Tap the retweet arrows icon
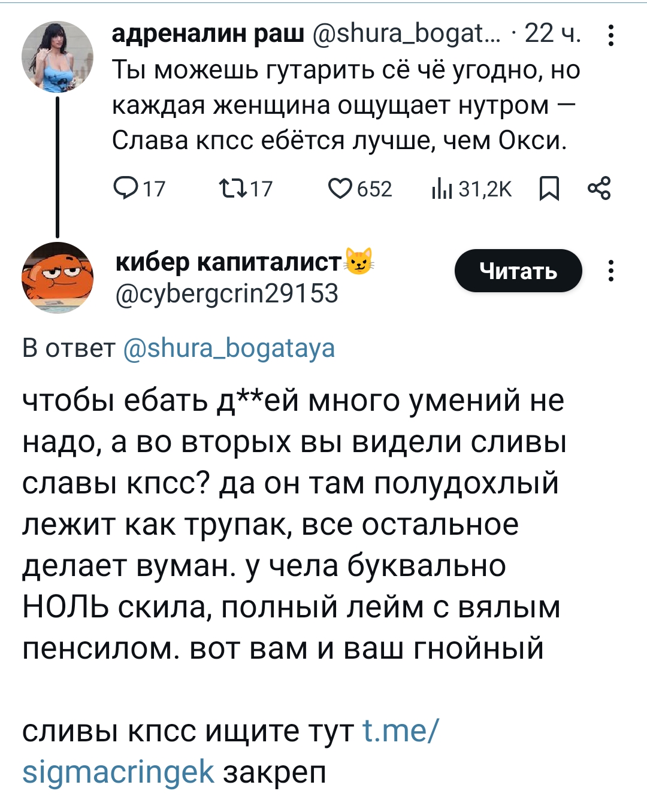This screenshot has width=647, height=812. pyautogui.click(x=232, y=189)
